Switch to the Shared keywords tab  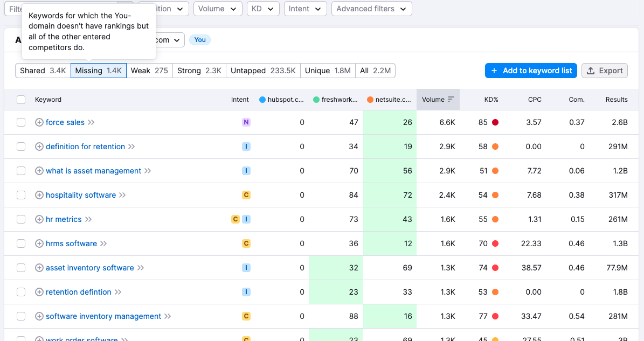coord(42,71)
